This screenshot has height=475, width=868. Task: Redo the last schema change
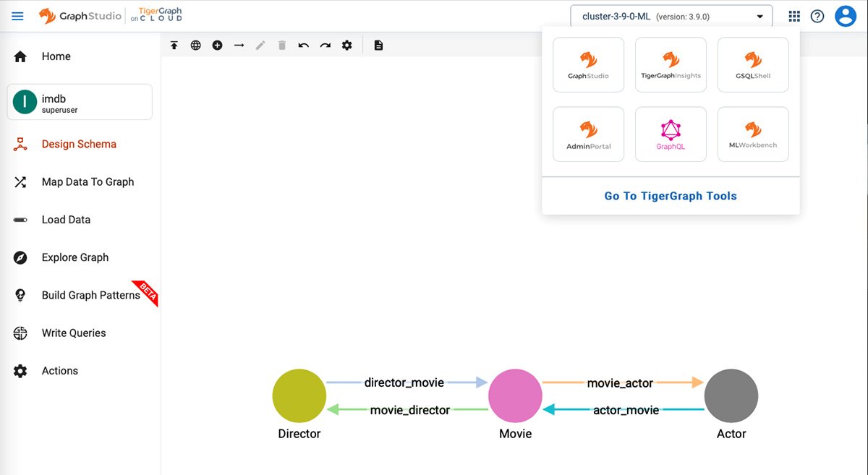(325, 44)
